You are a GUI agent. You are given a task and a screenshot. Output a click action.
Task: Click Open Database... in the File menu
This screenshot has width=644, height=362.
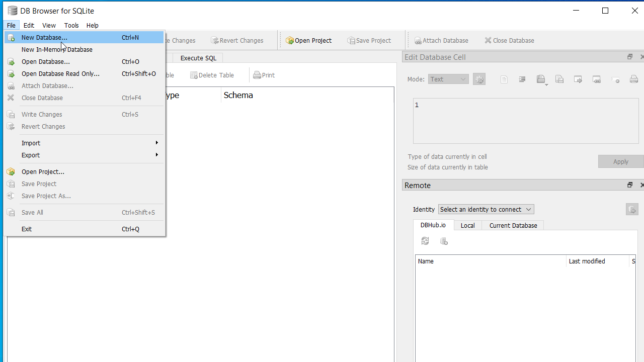pos(84,61)
